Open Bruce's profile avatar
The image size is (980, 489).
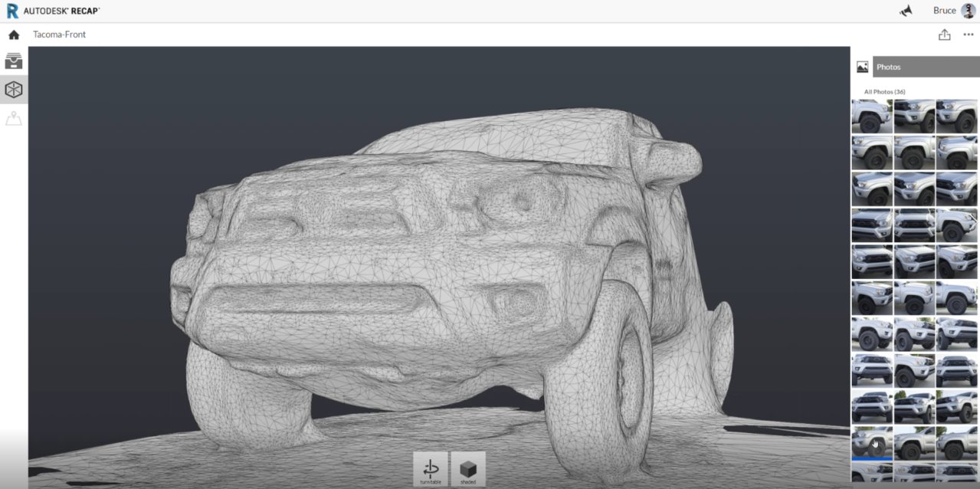[x=968, y=11]
